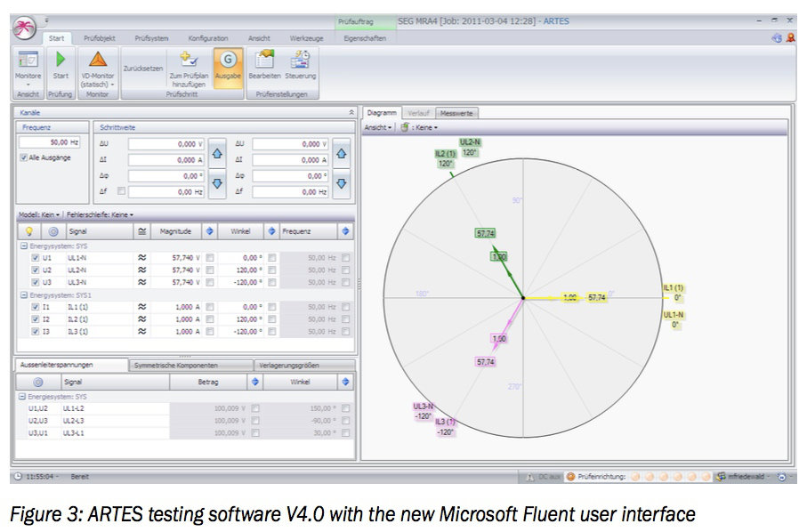Click Magnitude column blue sort arrows

click(x=209, y=231)
